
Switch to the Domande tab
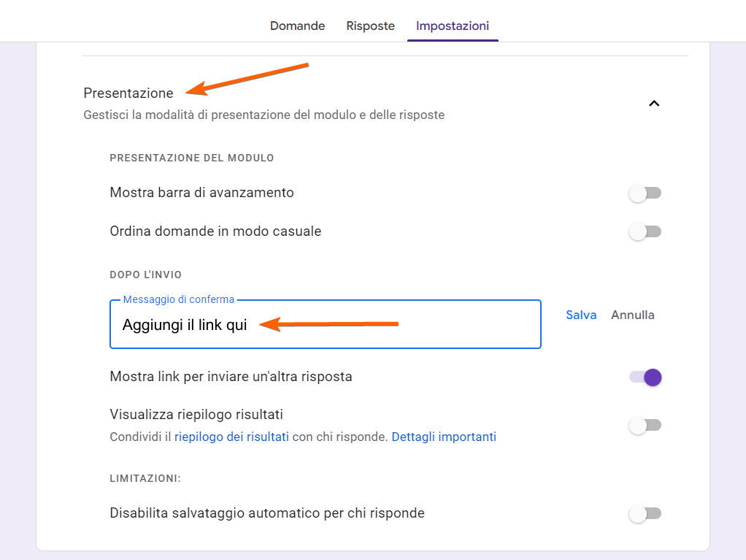[297, 26]
